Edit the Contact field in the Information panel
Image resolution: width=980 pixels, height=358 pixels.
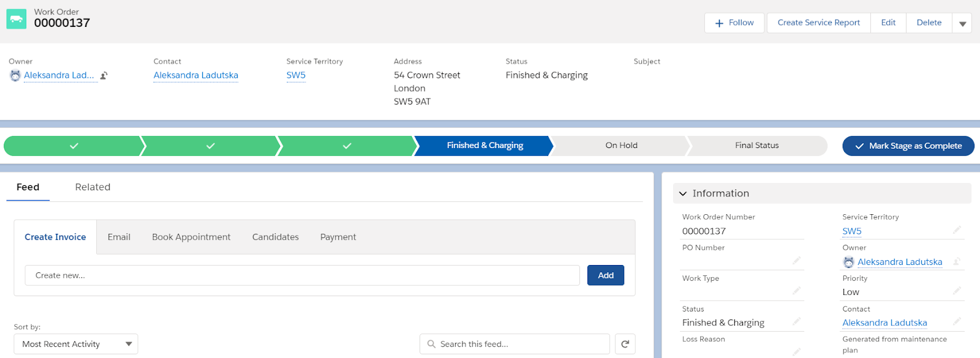click(957, 322)
